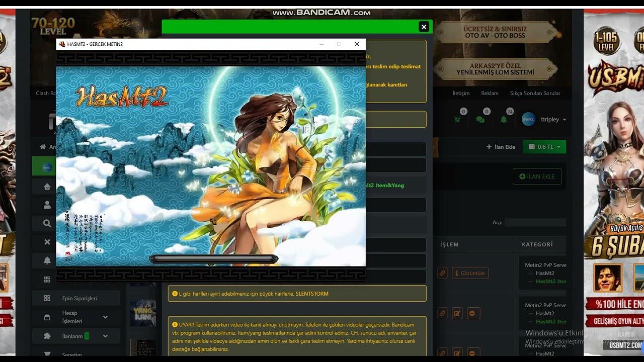Click the bell icon in the left sidebar
Viewport: 644px width, 362px height.
click(47, 260)
